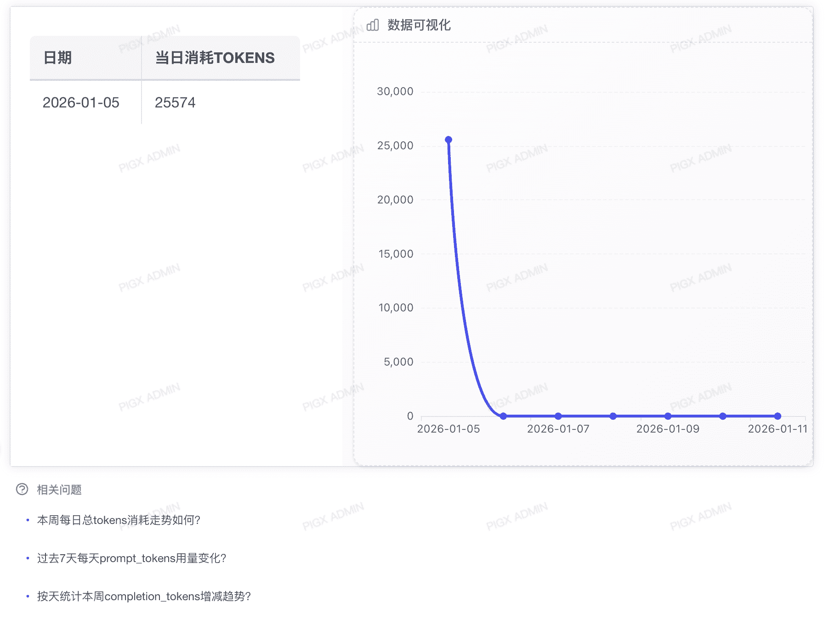
Task: Click the data point on 2026-01-07
Action: click(558, 416)
